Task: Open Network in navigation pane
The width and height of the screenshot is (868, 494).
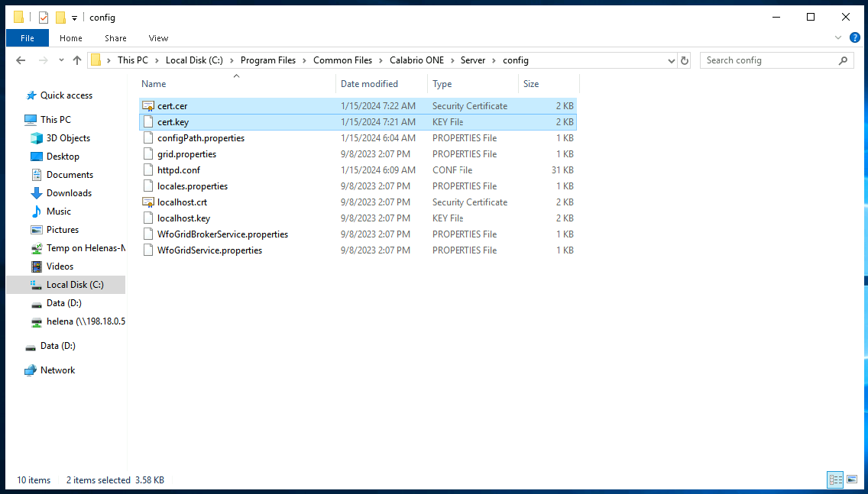Action: tap(57, 370)
